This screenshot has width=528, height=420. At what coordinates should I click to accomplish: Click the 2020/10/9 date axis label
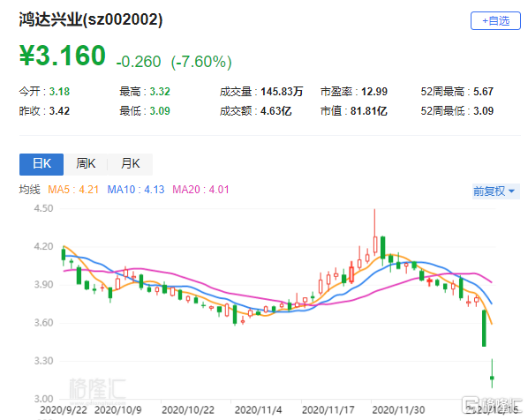(117, 410)
